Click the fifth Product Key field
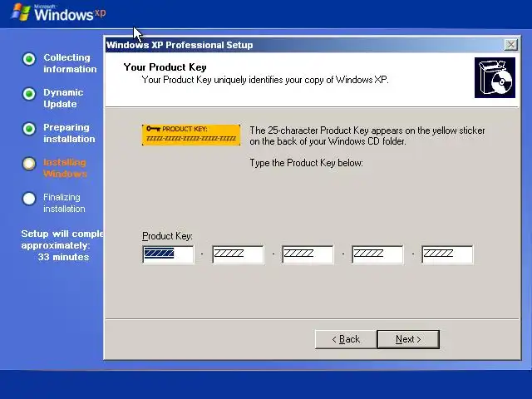The image size is (532, 399). tap(447, 254)
